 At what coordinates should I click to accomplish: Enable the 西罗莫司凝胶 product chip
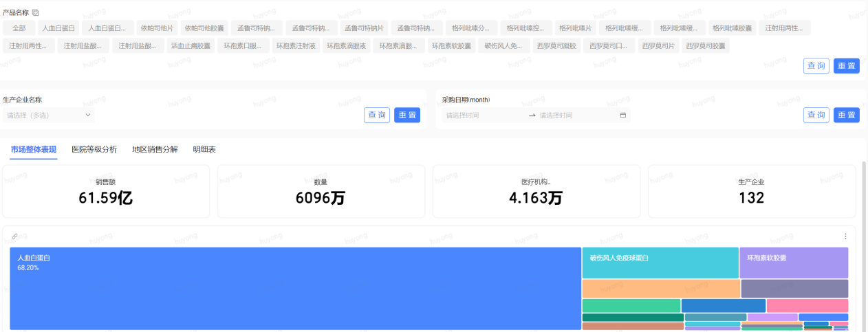pyautogui.click(x=556, y=46)
